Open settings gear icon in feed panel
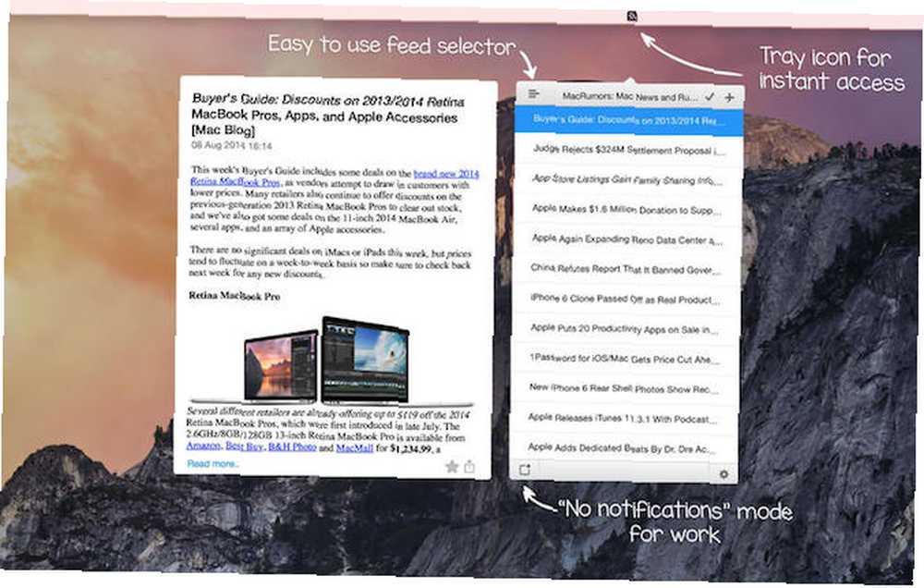This screenshot has width=924, height=588. click(723, 473)
